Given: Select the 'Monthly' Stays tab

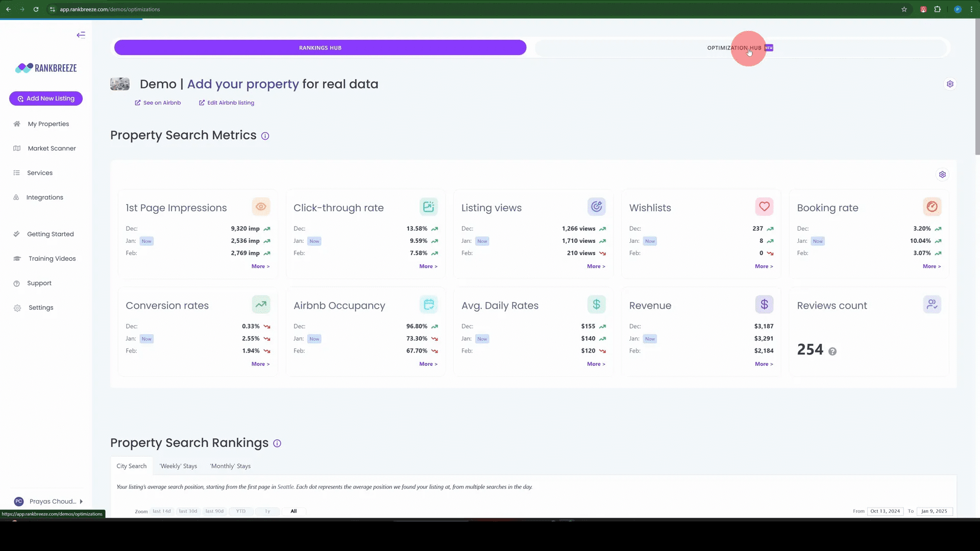Looking at the screenshot, I should (230, 466).
